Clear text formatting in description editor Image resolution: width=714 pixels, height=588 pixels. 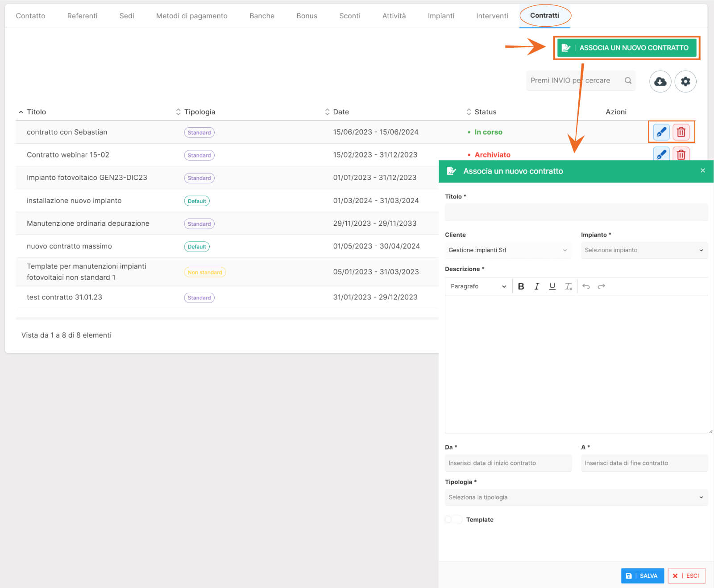click(x=568, y=286)
